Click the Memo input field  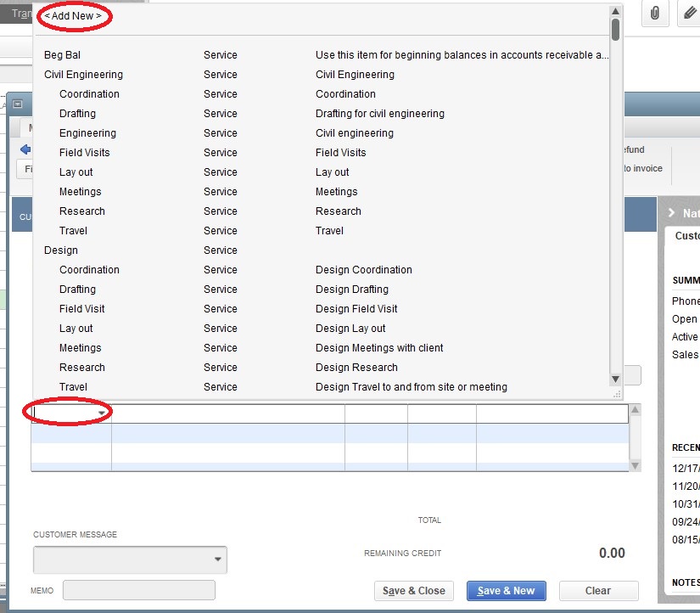coord(138,589)
